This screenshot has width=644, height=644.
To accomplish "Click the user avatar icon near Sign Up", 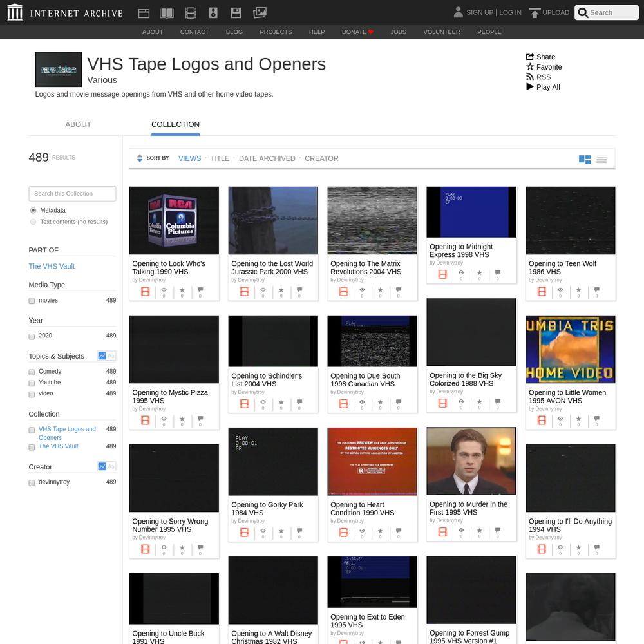I will pyautogui.click(x=458, y=12).
